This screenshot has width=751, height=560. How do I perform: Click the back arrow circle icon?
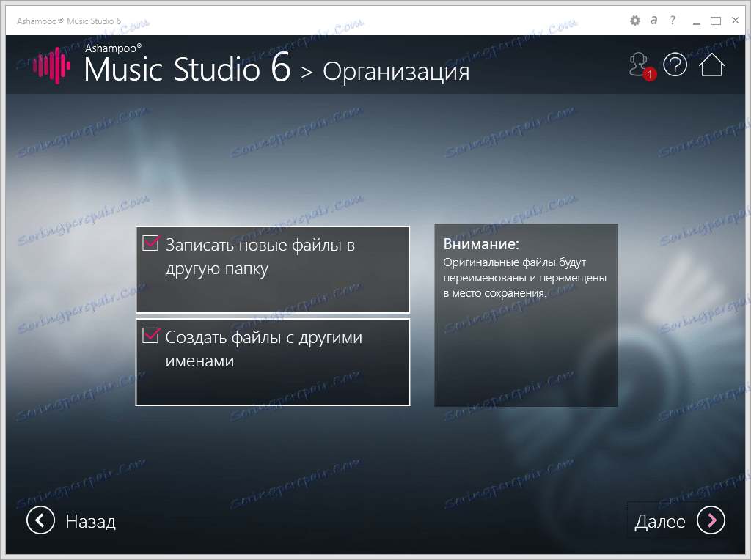click(x=40, y=520)
